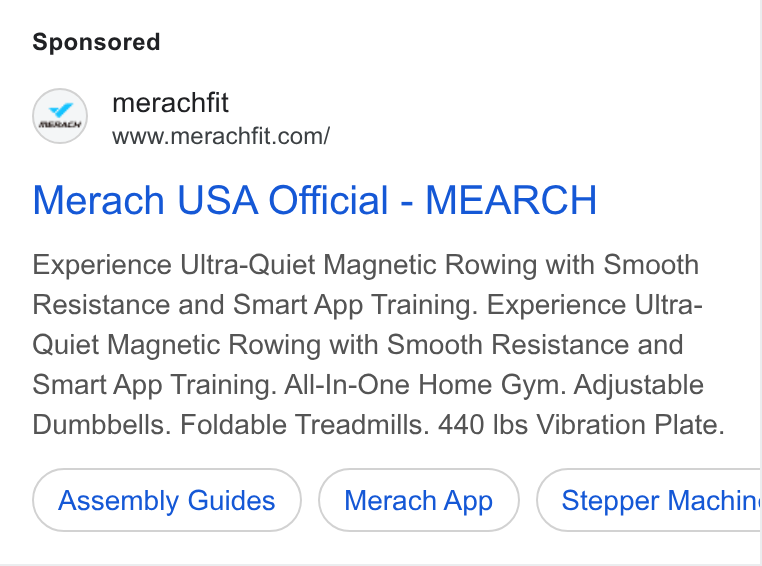This screenshot has height=566, width=762.
Task: Open the Merach USA Official headline link
Action: 314,200
